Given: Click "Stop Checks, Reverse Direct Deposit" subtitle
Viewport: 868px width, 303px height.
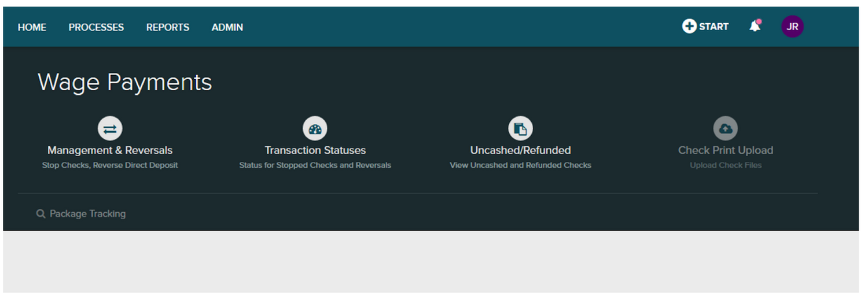Looking at the screenshot, I should [110, 165].
